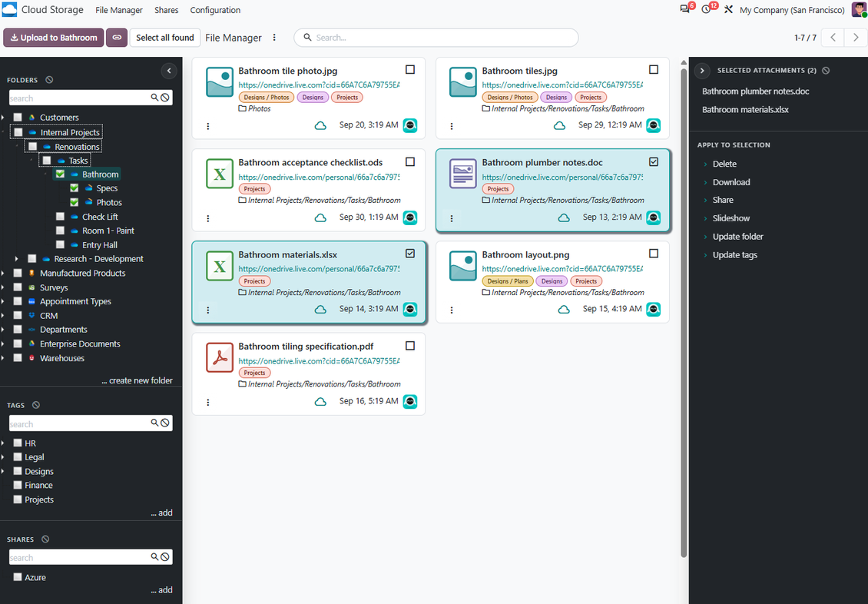Click the Cloud Storage app logo icon

tap(9, 9)
